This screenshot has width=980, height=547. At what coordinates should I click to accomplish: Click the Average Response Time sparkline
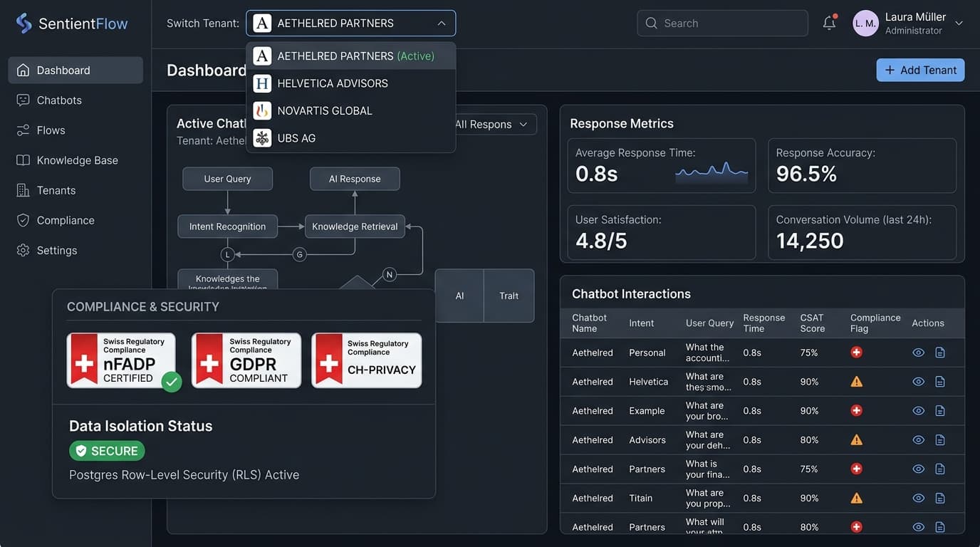point(711,171)
